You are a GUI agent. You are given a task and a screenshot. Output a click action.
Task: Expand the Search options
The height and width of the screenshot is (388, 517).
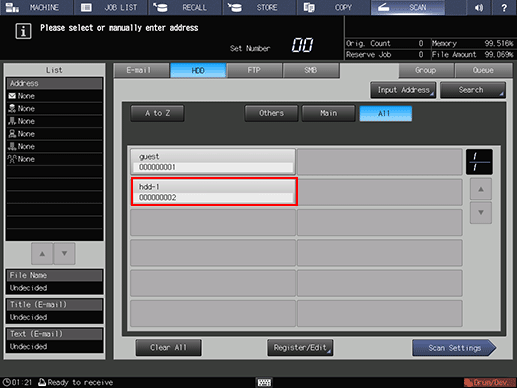(473, 90)
